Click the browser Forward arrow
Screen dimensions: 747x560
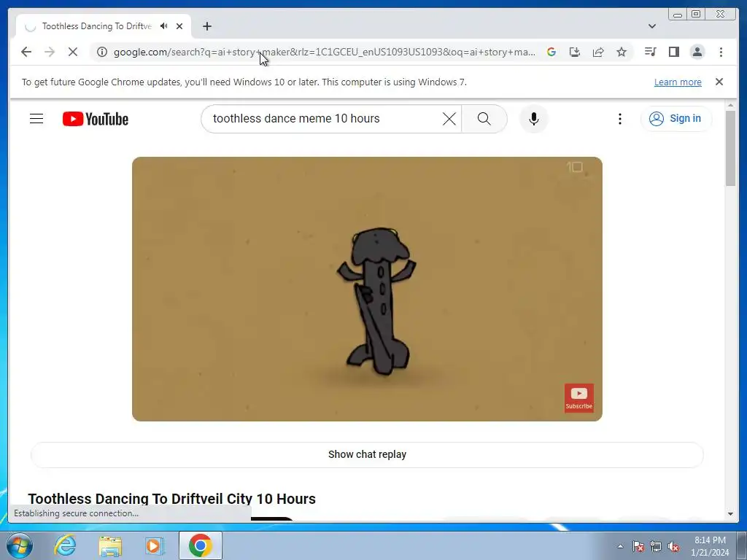click(50, 52)
